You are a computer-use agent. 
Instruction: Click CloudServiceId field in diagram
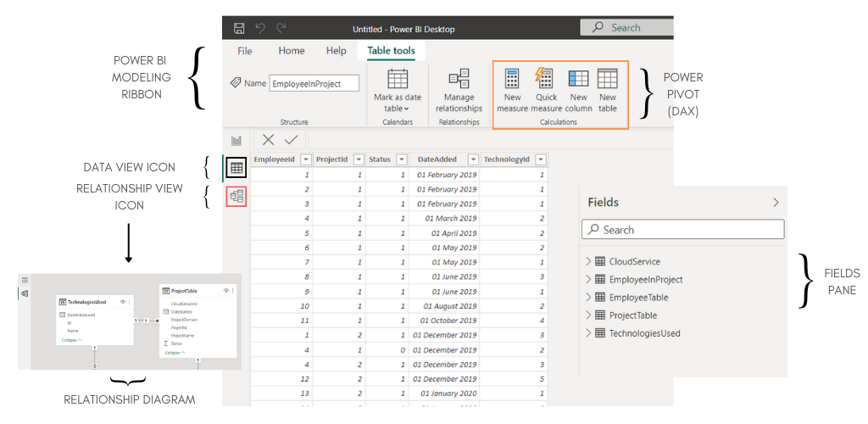(184, 304)
